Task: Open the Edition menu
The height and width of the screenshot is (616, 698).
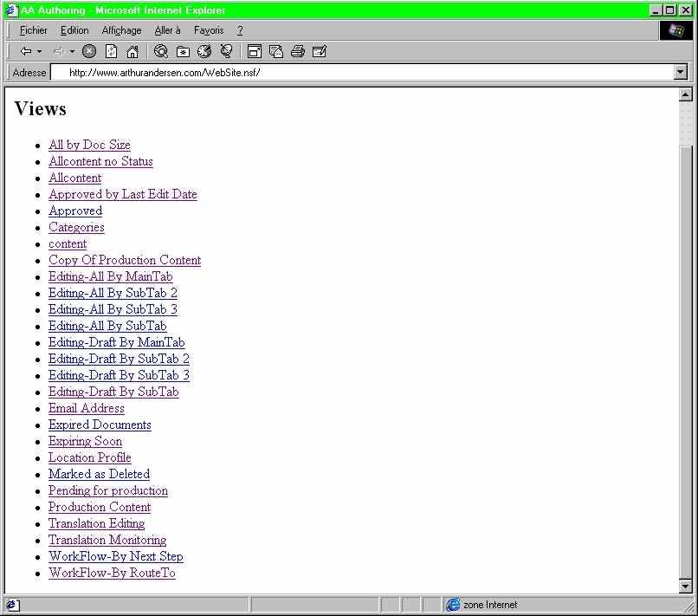Action: [74, 30]
